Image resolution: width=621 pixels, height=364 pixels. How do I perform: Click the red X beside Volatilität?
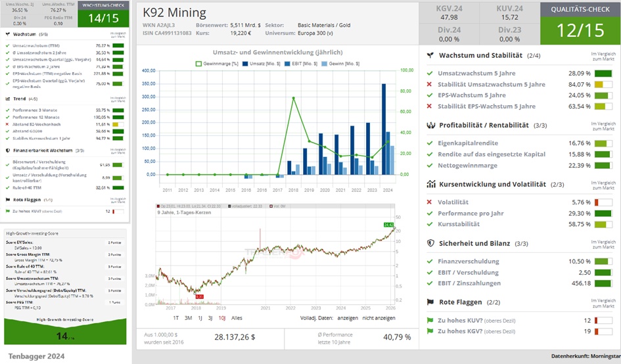pos(430,202)
